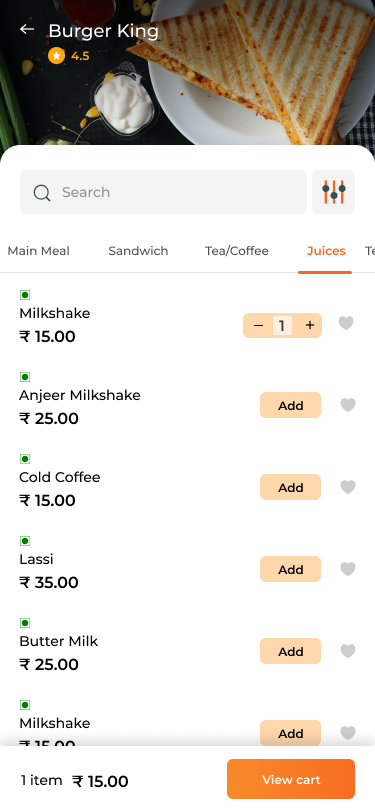Select the Tea/Coffee tab
Screen dimensions: 375x812
237,251
